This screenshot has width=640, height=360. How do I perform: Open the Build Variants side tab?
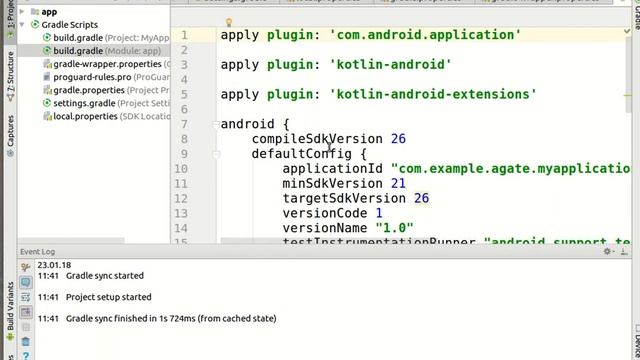pyautogui.click(x=10, y=311)
